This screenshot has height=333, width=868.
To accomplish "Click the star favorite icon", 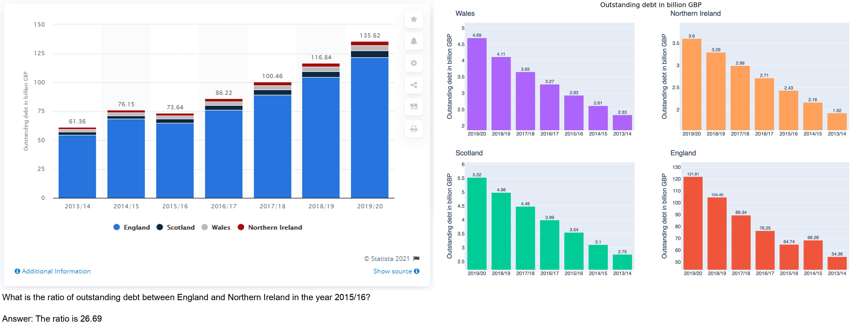I will coord(414,19).
